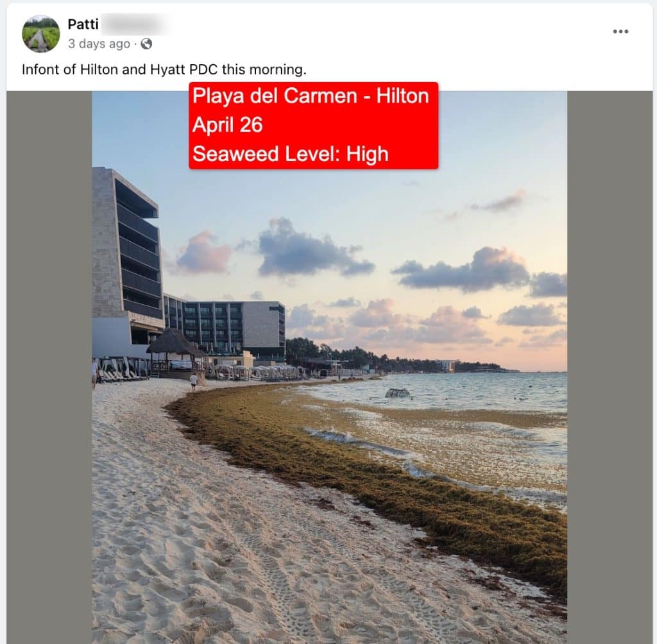Select the caption text about Hilton and Hyatt
The width and height of the screenshot is (657, 644).
pyautogui.click(x=164, y=69)
